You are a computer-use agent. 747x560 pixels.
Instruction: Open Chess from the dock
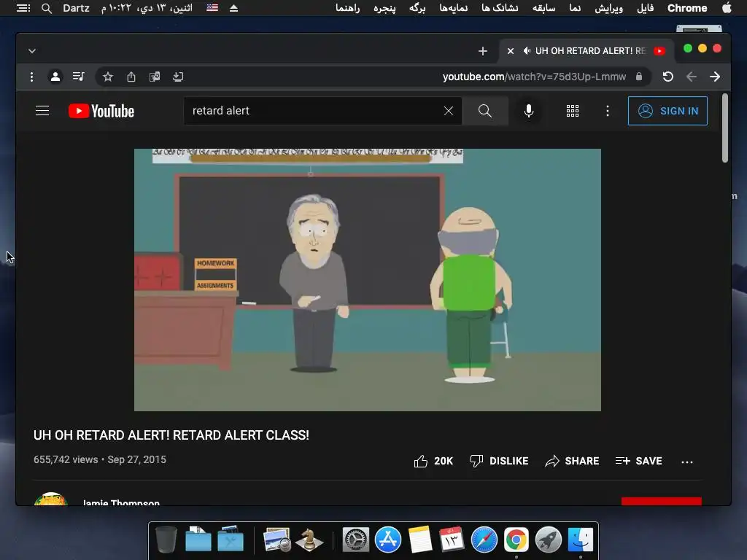coord(309,540)
